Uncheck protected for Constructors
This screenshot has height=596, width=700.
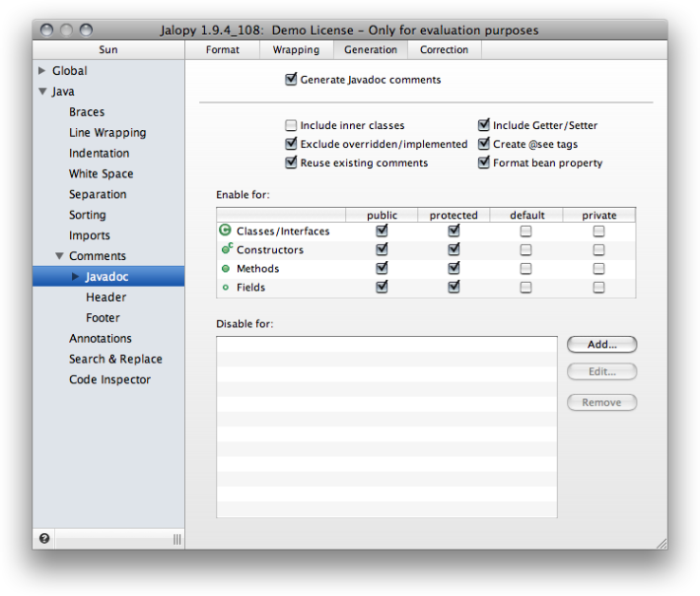point(455,249)
